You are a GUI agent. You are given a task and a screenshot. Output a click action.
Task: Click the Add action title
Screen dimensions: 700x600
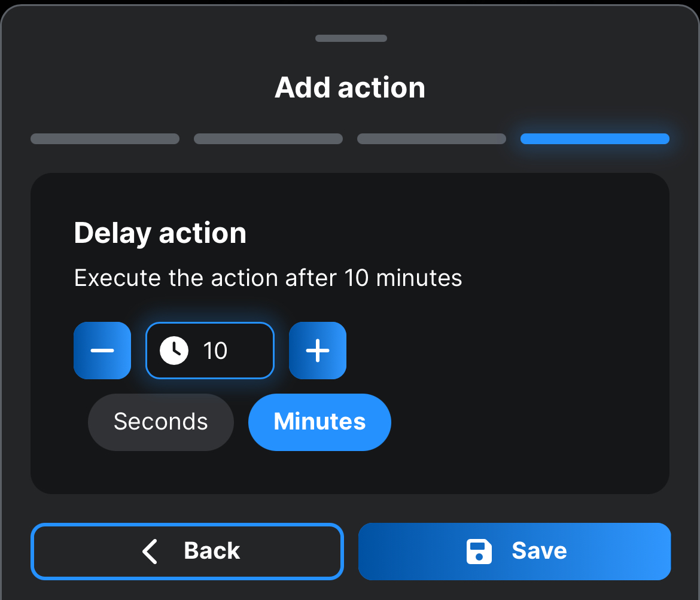click(350, 88)
